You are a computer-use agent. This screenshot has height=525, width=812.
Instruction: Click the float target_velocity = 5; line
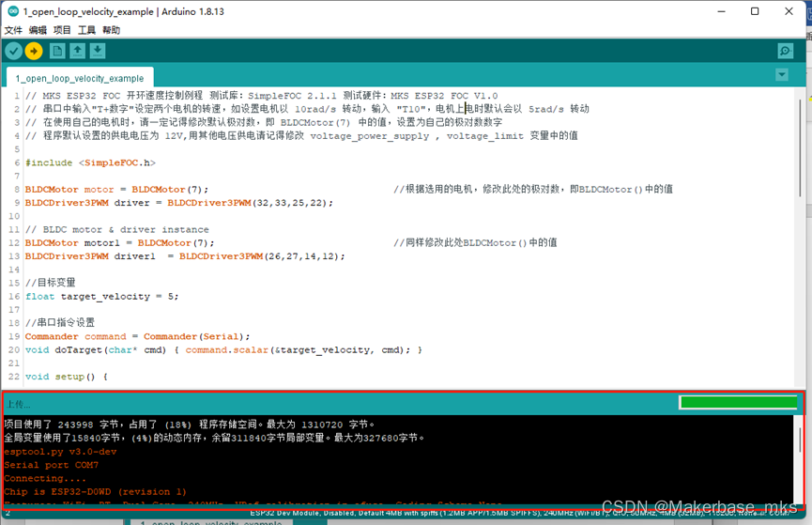coord(102,297)
